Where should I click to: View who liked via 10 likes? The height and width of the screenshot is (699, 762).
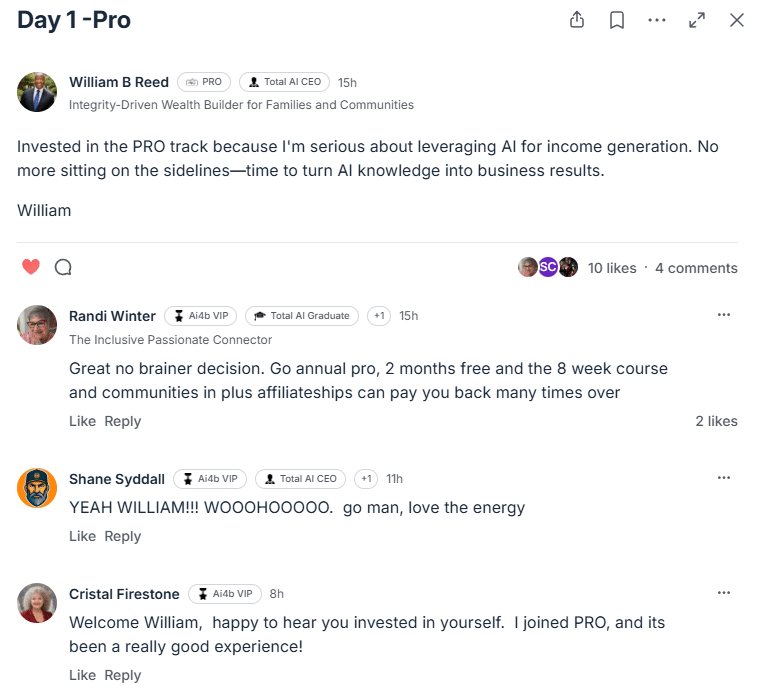(612, 268)
